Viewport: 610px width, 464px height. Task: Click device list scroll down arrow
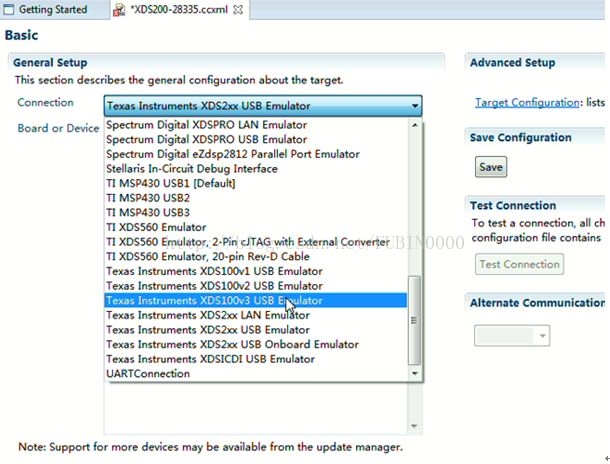415,426
